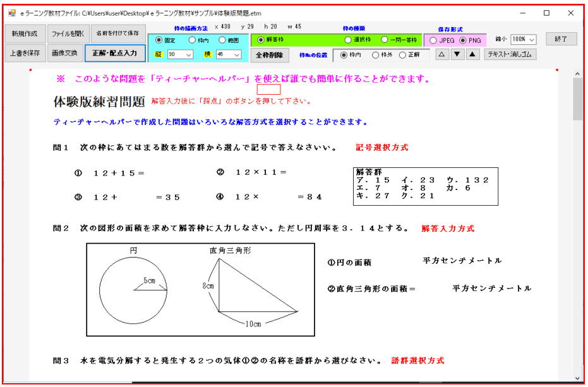Click the scrollbar's up arrow
Viewport: 588px width, 387px height.
579,74
